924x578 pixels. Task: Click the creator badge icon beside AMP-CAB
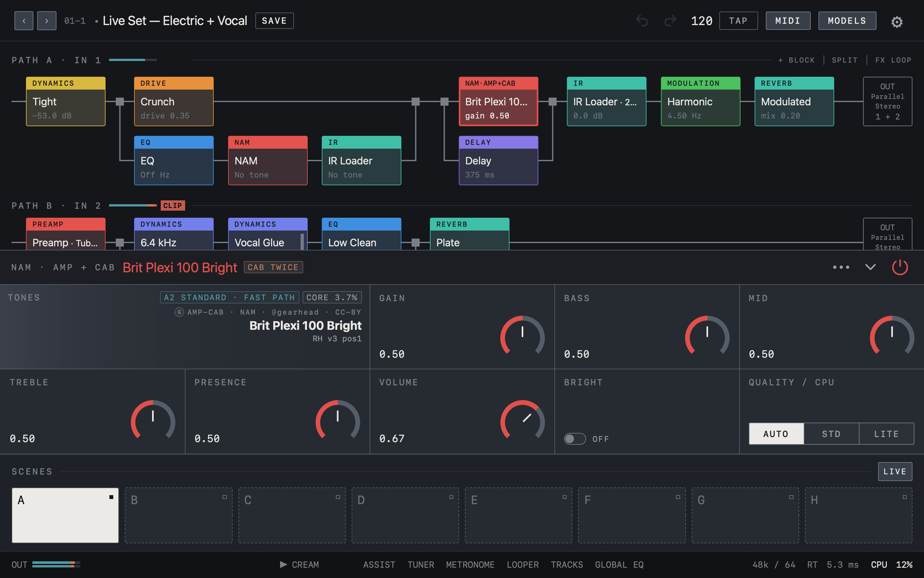pyautogui.click(x=179, y=312)
